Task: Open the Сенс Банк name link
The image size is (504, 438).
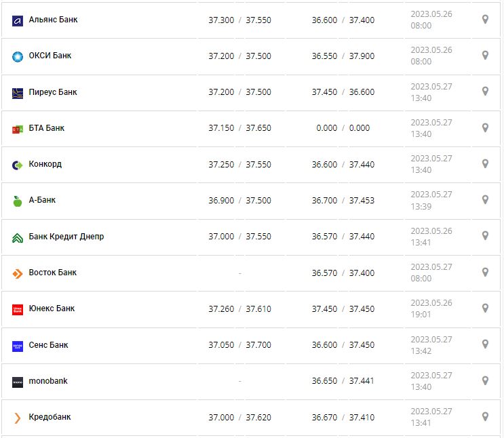Action: [48, 345]
